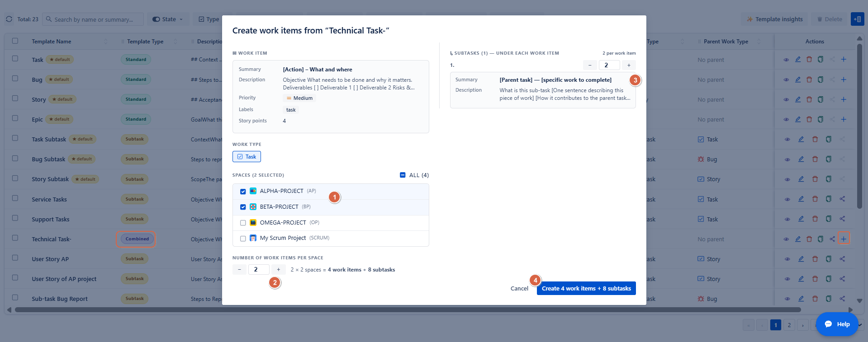This screenshot has height=342, width=868.
Task: Click the trash icon in User Story AP row
Action: pos(815,259)
